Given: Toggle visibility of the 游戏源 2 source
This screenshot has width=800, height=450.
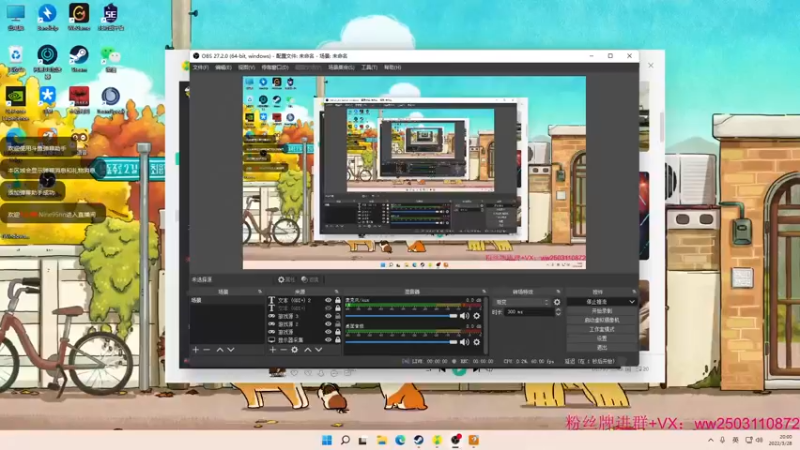Looking at the screenshot, I should tap(328, 324).
